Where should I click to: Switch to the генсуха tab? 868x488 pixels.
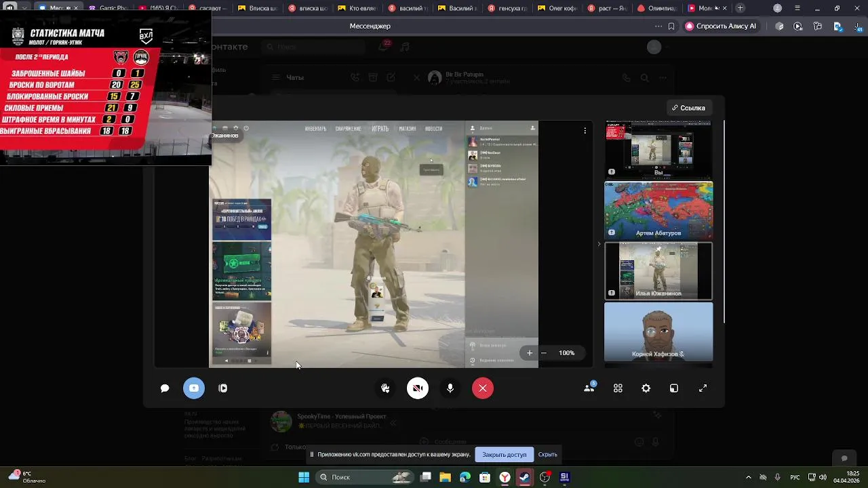[x=509, y=8]
